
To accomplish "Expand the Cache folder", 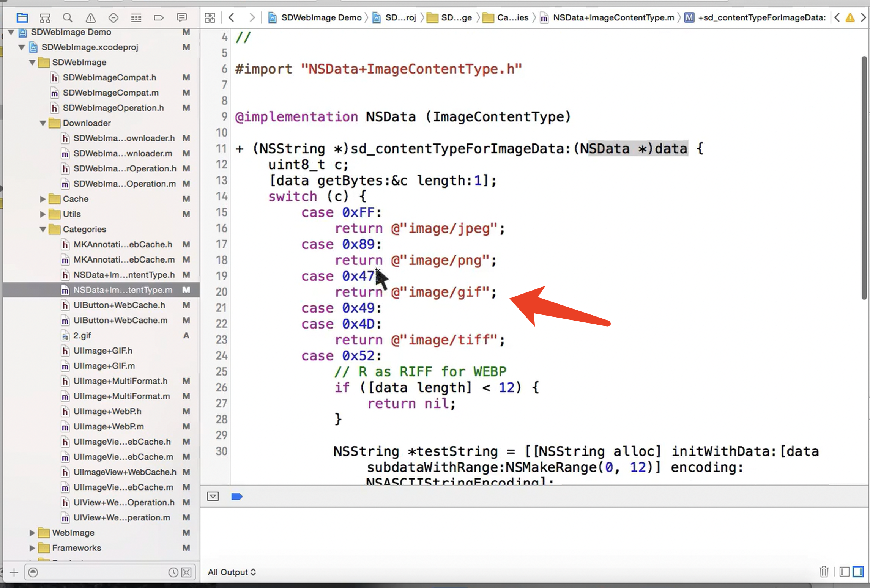I will click(x=43, y=199).
